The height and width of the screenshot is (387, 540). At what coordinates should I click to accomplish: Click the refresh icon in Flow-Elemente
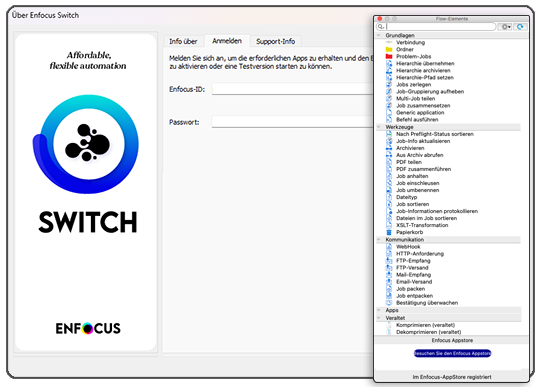tap(520, 27)
